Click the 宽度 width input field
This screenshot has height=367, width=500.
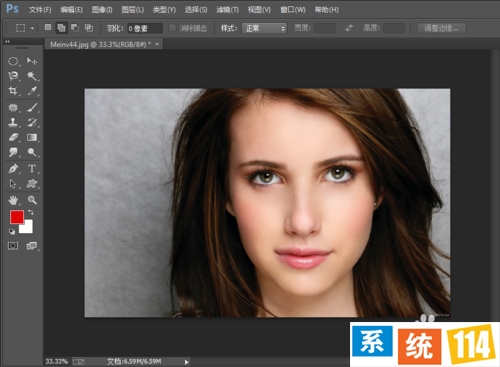click(325, 28)
